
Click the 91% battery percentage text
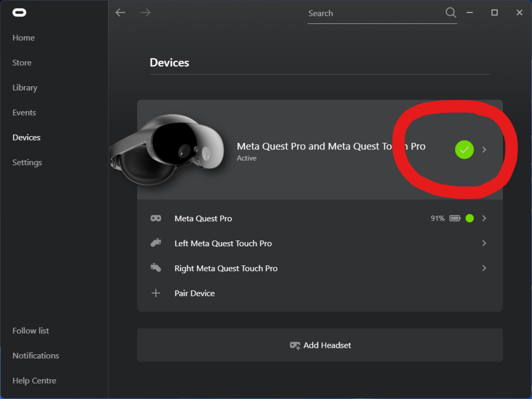(438, 218)
